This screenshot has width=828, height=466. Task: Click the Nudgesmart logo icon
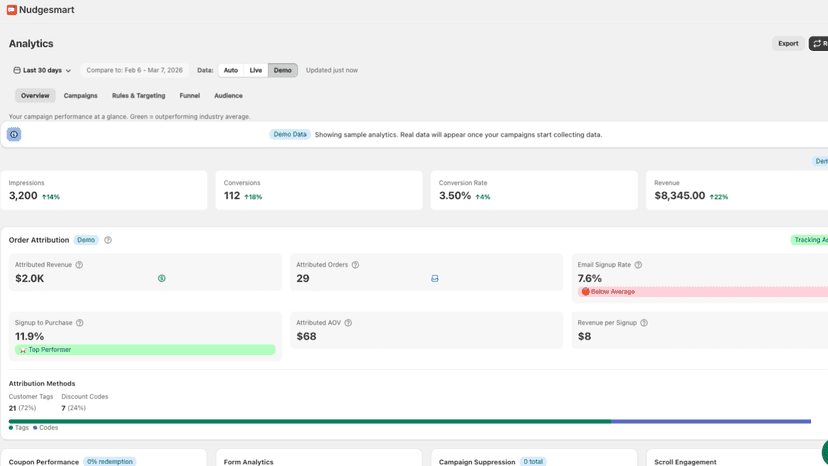click(12, 10)
